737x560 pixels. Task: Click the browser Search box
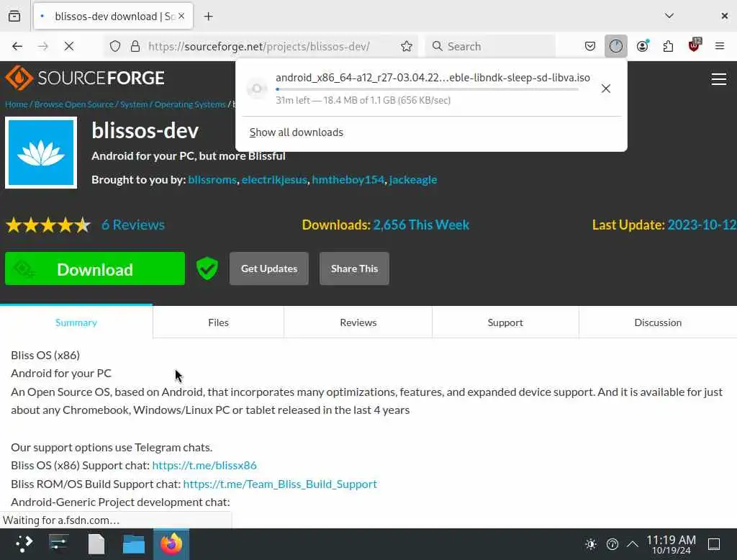490,46
